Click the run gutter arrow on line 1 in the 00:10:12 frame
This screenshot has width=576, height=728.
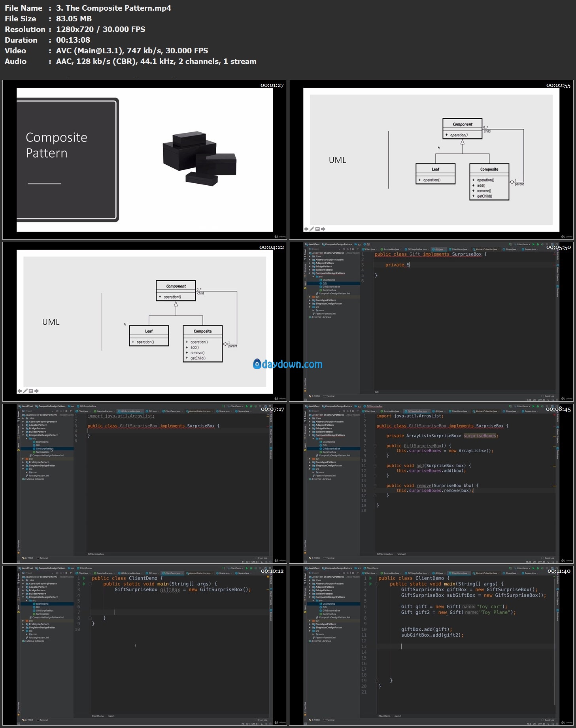pos(84,578)
